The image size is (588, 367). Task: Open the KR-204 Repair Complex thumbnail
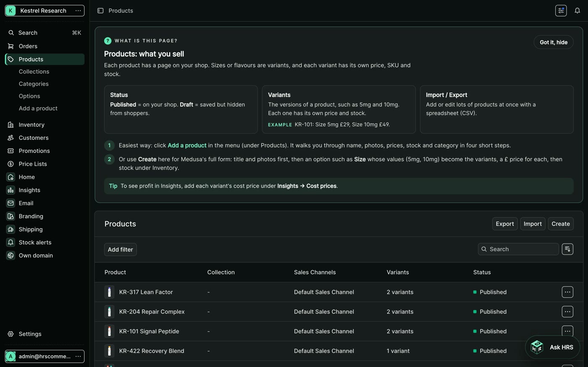pyautogui.click(x=109, y=312)
